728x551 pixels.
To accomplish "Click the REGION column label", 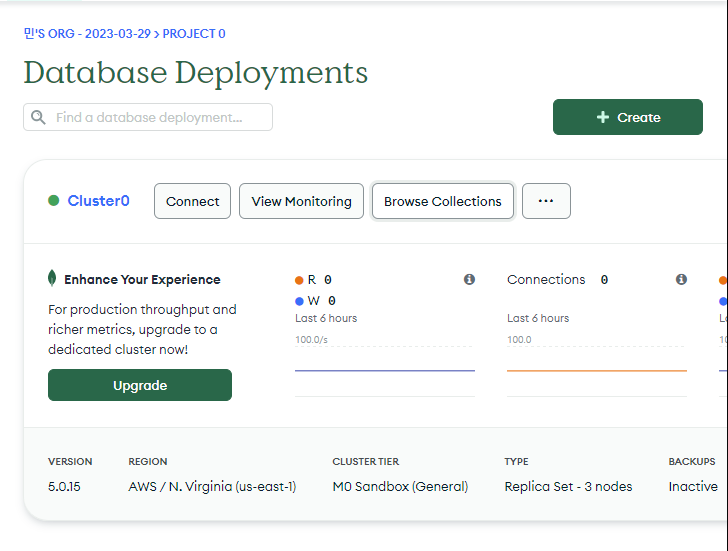I will pyautogui.click(x=148, y=461).
